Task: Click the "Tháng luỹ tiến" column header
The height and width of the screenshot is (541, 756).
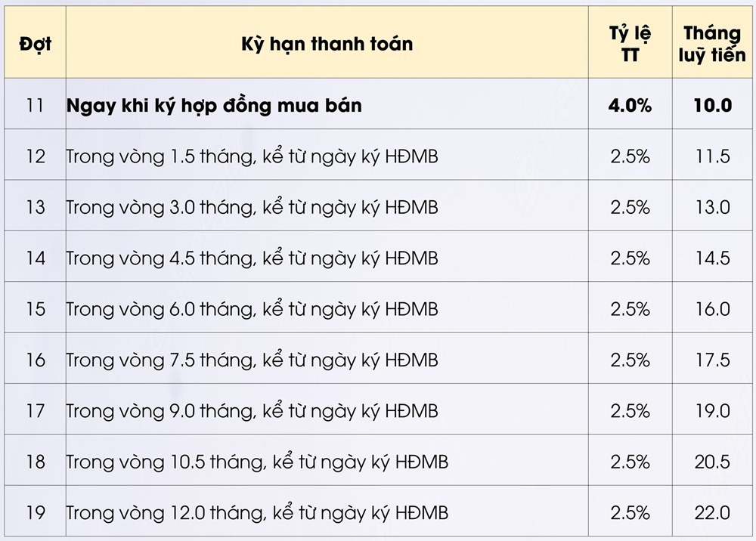Action: [713, 44]
